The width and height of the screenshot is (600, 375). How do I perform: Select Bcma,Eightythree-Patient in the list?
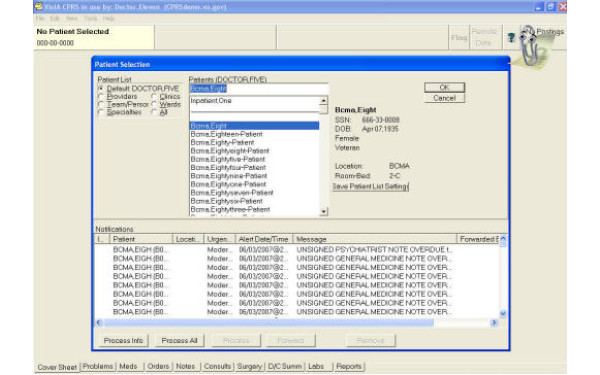tap(254, 209)
